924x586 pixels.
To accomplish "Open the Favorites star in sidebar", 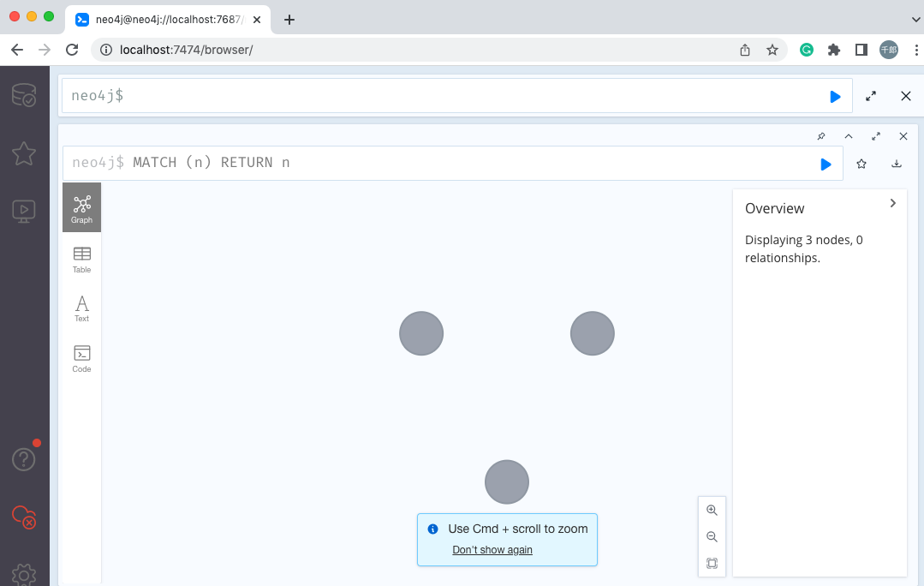I will (x=24, y=153).
